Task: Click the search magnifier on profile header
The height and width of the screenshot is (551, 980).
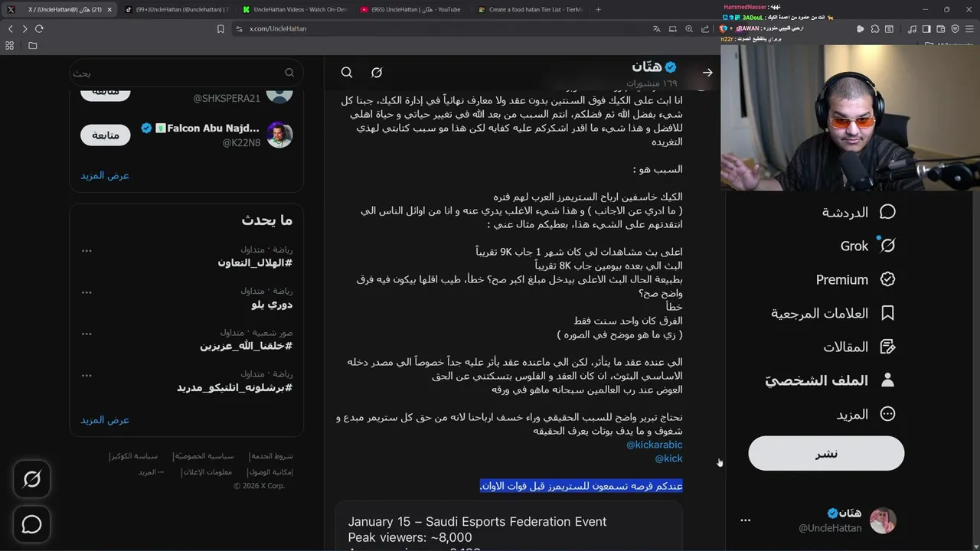Action: coord(347,72)
